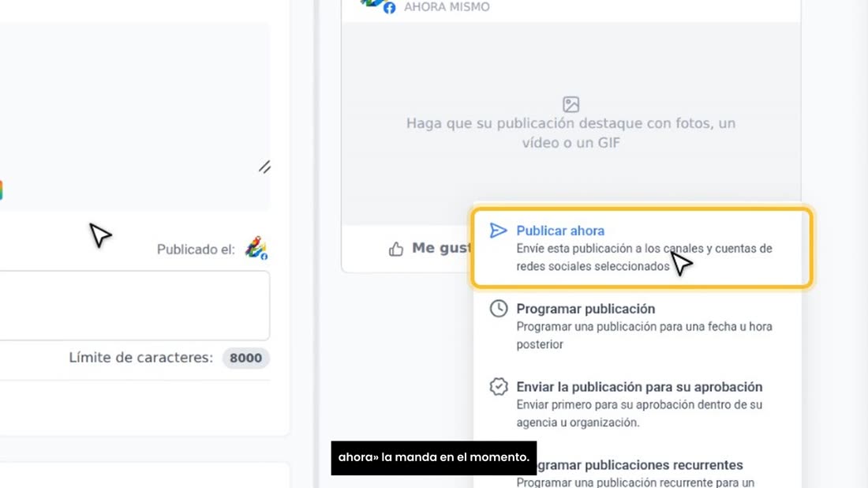Click the text area resize handle
Viewport: 868px width, 488px height.
pyautogui.click(x=264, y=167)
